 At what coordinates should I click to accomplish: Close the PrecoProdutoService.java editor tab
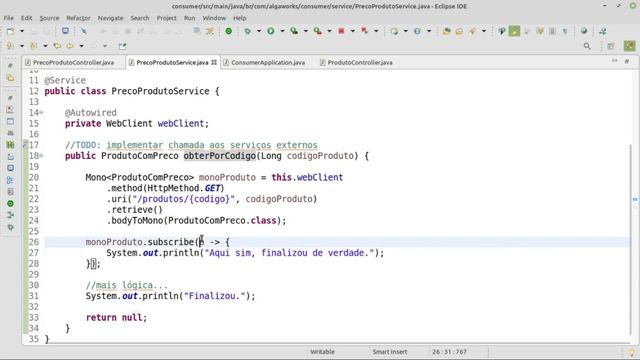click(x=214, y=62)
